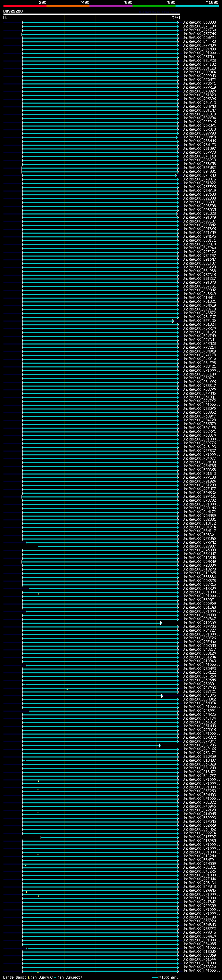Click UniRef100_Q9LDC9 label
This screenshot has width=222, height=980.
pos(199,114)
